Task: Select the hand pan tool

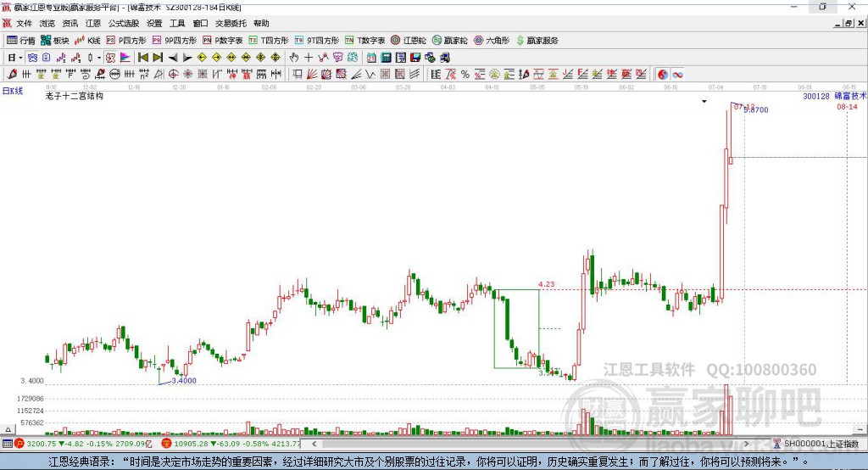Action: coord(294,58)
